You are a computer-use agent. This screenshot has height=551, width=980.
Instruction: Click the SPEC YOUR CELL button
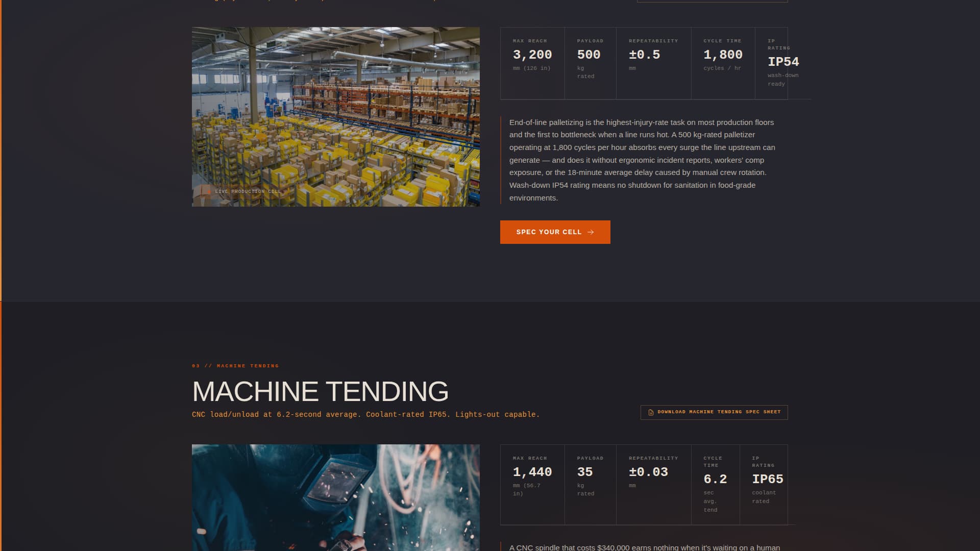click(x=555, y=232)
